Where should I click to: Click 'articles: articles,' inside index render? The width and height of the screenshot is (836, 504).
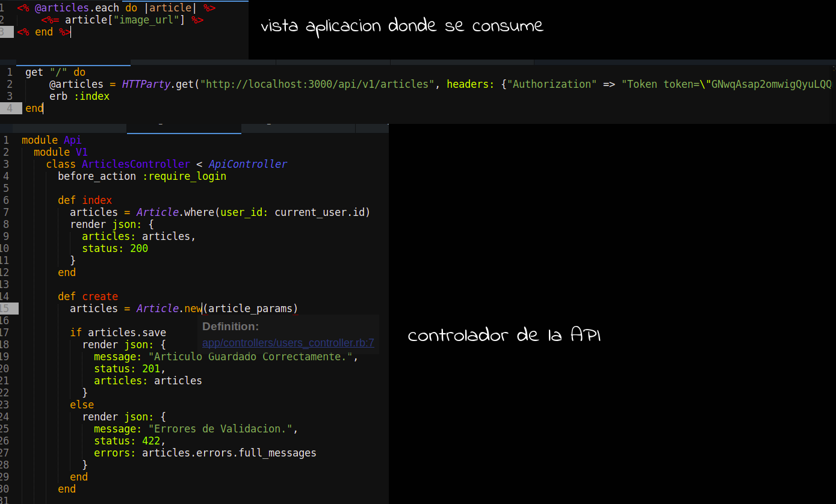click(x=139, y=236)
